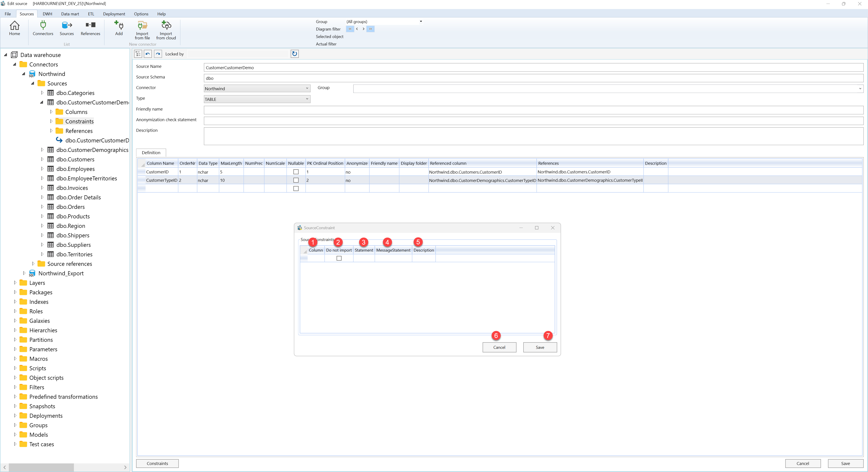Jump to first diagram filter
Image resolution: width=868 pixels, height=472 pixels.
pos(350,29)
